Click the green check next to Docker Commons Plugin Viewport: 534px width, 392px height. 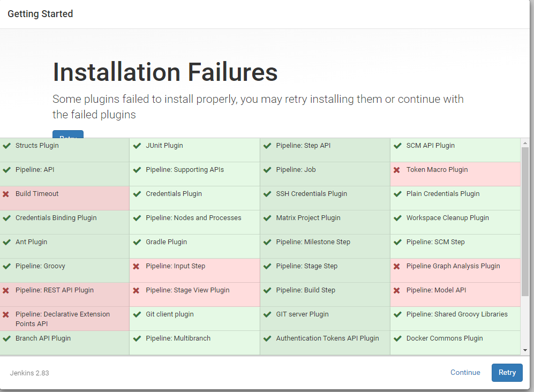click(396, 338)
